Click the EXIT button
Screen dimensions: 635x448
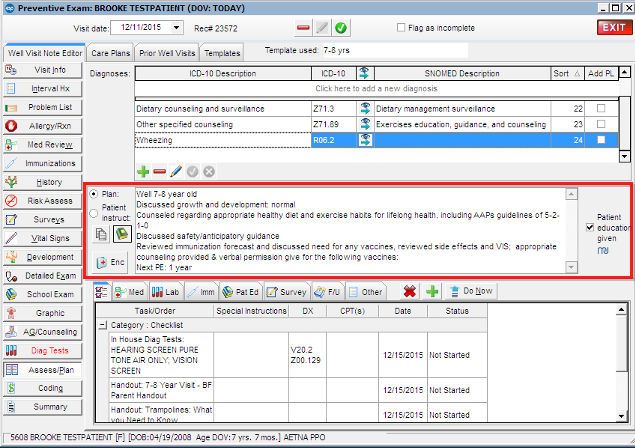coord(614,28)
